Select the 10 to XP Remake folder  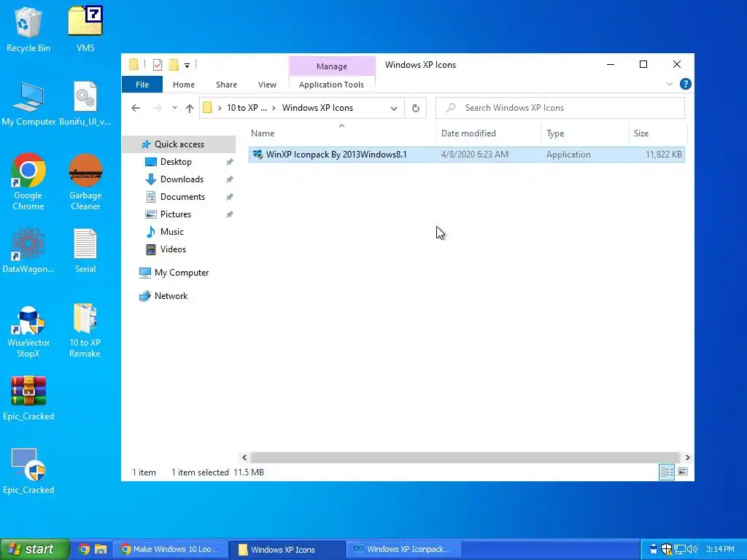85,332
